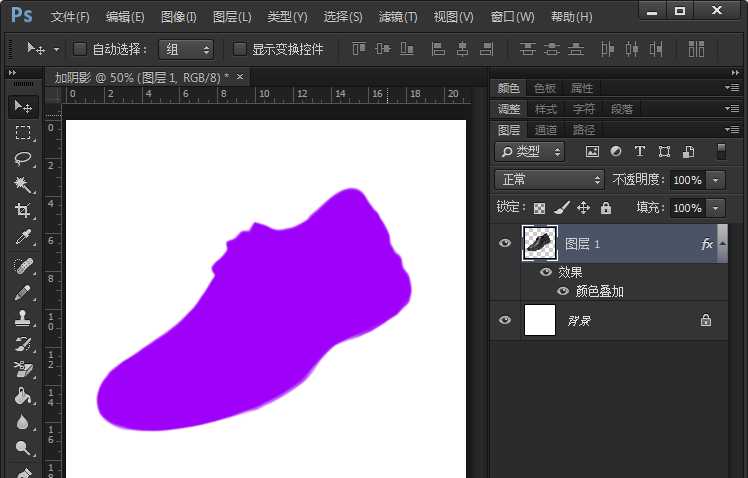Select the 背景 layer thumbnail
The width and height of the screenshot is (748, 478).
coord(540,320)
